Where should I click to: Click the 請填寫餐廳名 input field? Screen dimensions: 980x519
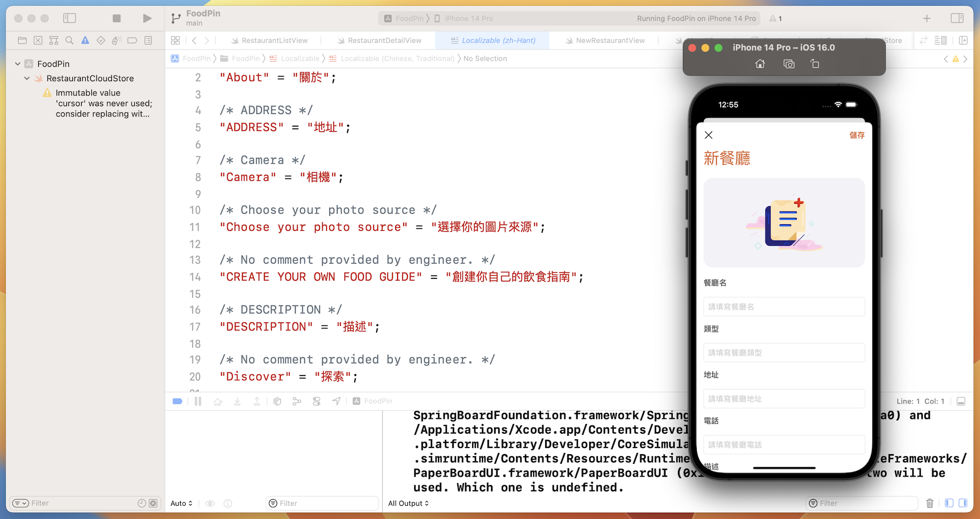coord(784,306)
